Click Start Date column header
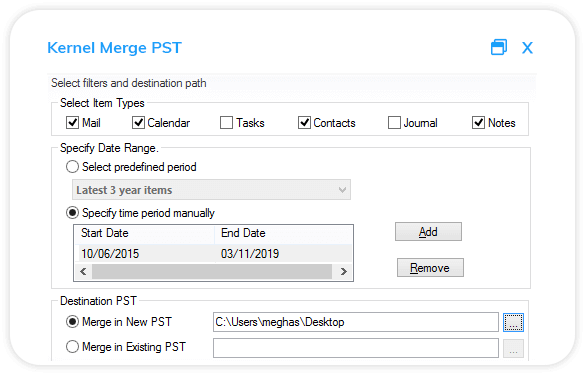This screenshot has height=375, width=585. (144, 234)
